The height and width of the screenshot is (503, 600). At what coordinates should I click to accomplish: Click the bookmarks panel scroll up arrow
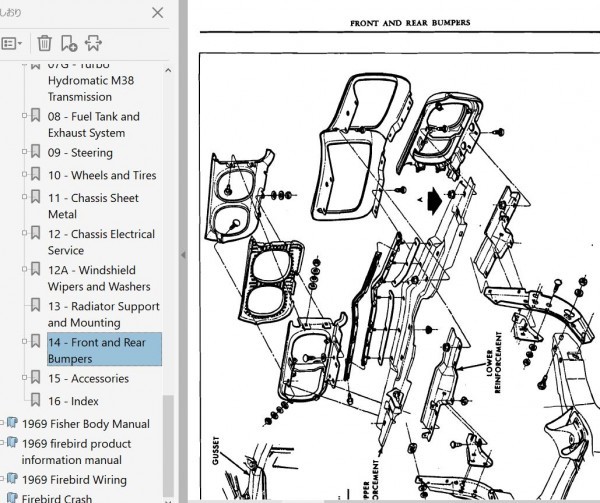click(x=168, y=70)
